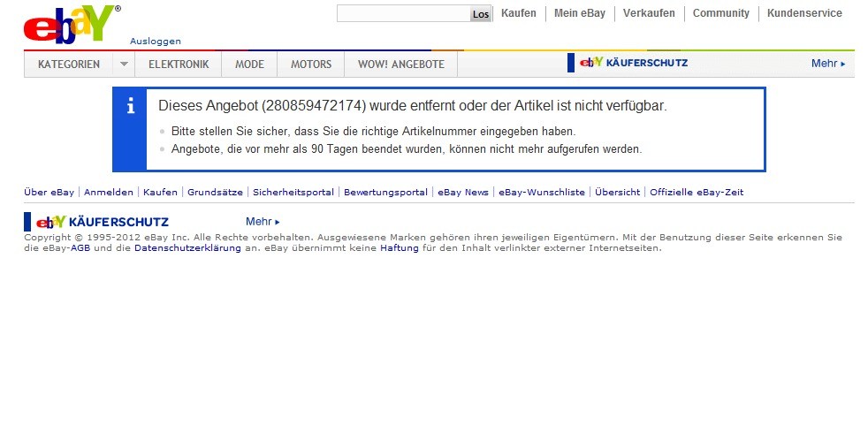Go to Verkaufen in top menu
The height and width of the screenshot is (448, 868).
[649, 13]
